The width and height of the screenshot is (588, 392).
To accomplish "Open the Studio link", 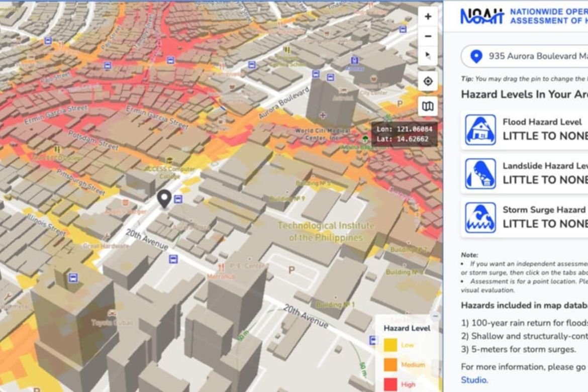I will [x=474, y=380].
